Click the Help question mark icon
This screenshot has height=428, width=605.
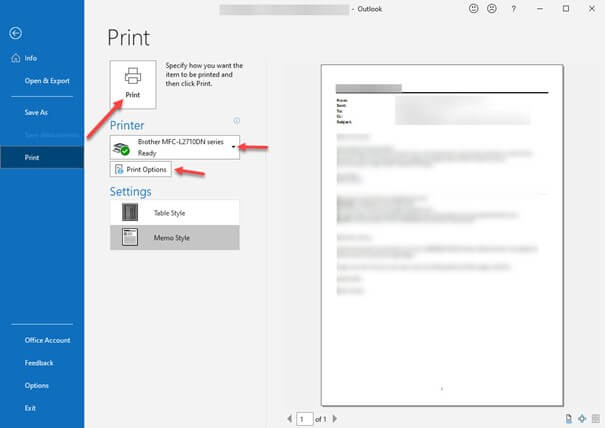[513, 9]
